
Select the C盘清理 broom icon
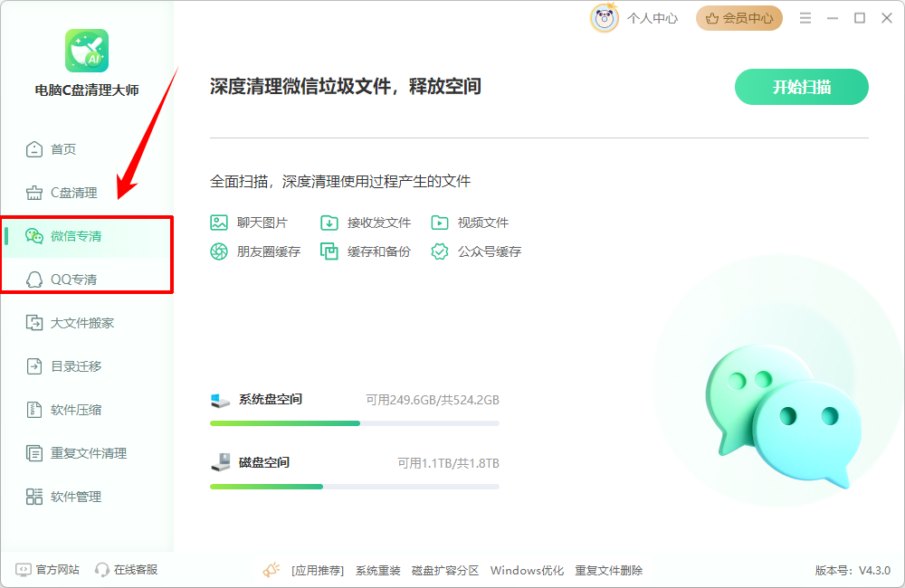(x=34, y=193)
